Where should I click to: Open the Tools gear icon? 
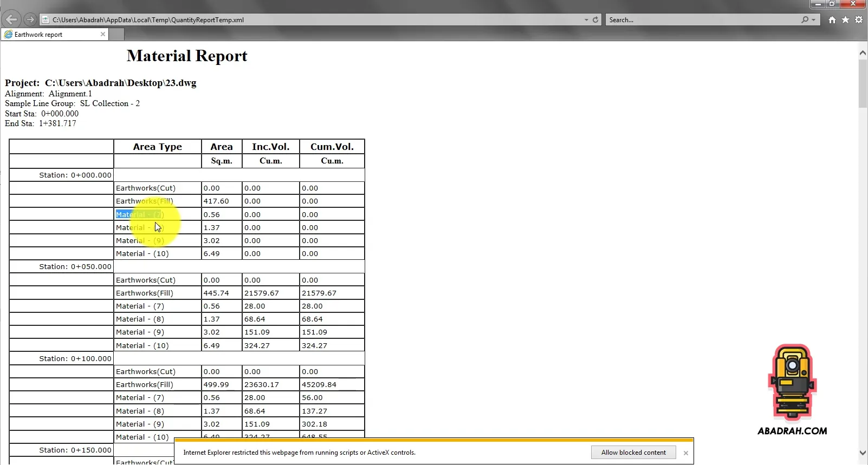pos(859,19)
